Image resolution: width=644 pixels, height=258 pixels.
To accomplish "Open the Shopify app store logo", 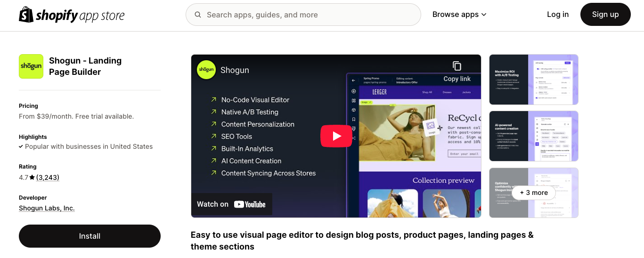I will coord(72,15).
